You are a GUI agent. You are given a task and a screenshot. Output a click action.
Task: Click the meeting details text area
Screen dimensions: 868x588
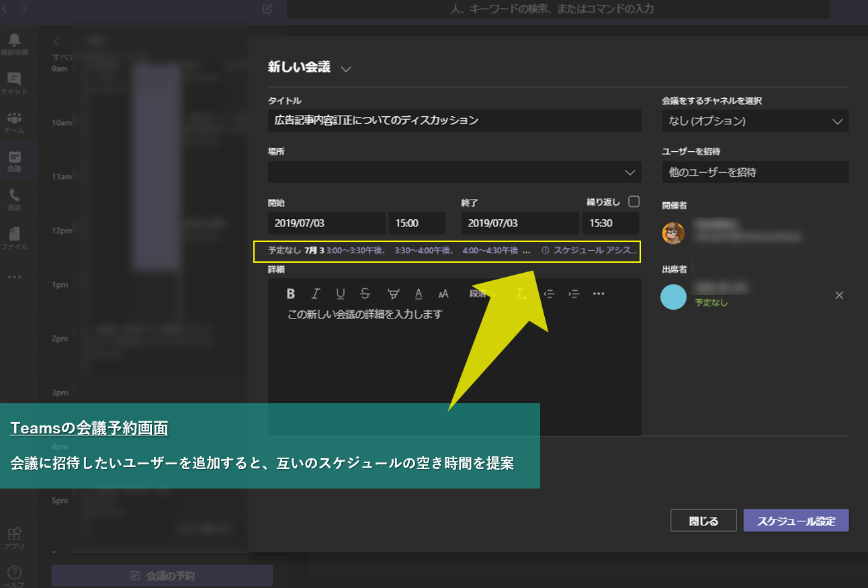pyautogui.click(x=455, y=370)
